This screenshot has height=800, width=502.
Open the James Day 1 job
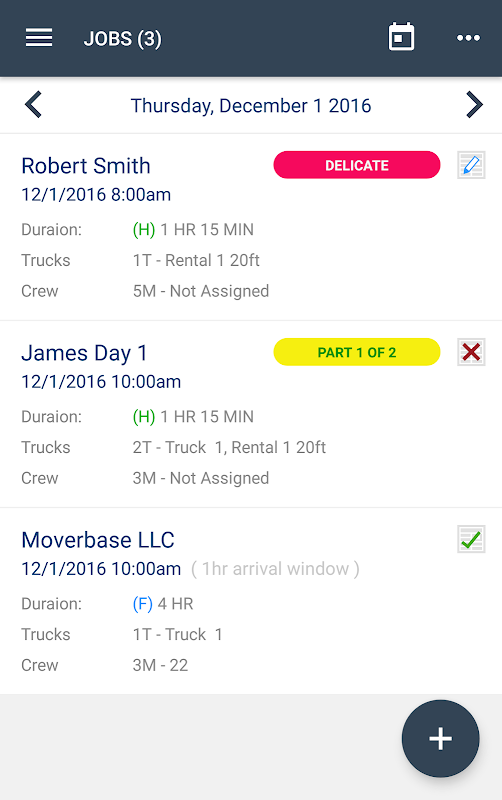(x=84, y=354)
